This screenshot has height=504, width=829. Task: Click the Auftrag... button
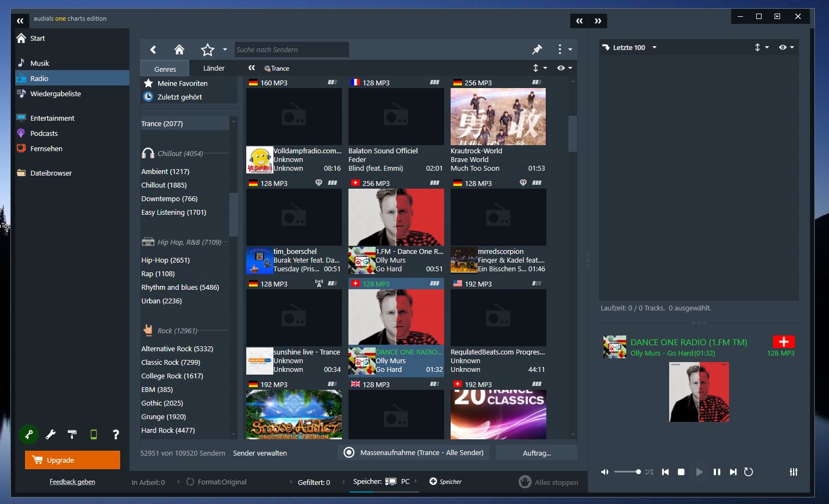click(x=537, y=453)
